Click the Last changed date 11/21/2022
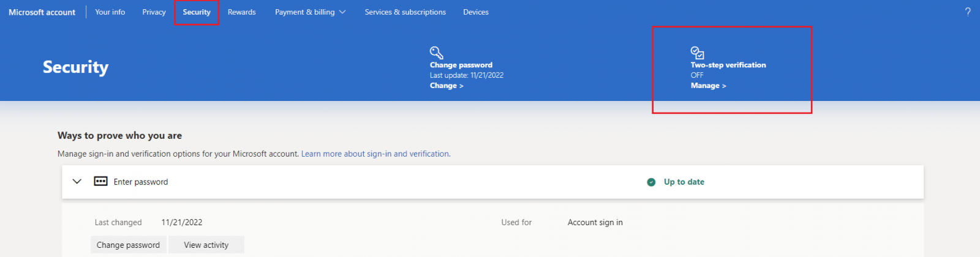The image size is (980, 257). coord(182,223)
